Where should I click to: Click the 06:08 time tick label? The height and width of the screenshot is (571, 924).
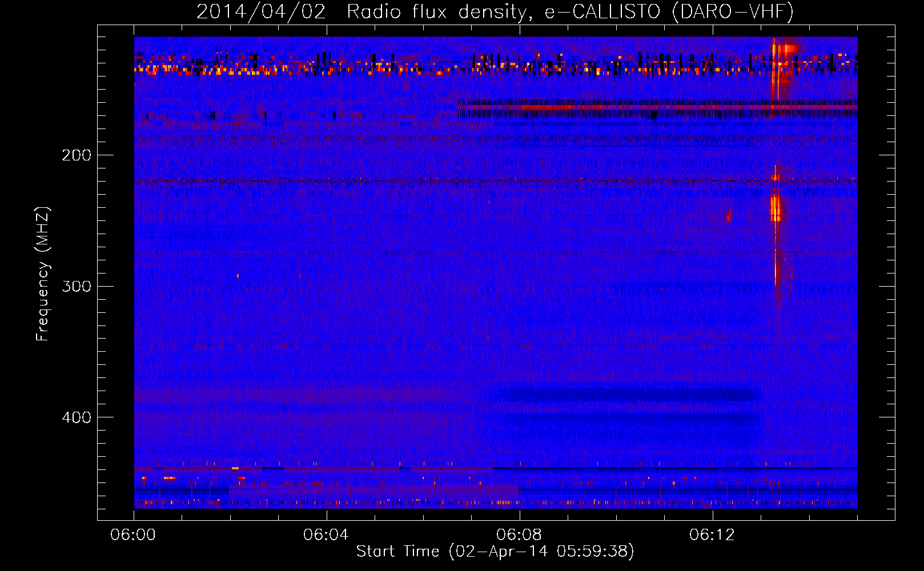click(x=519, y=535)
